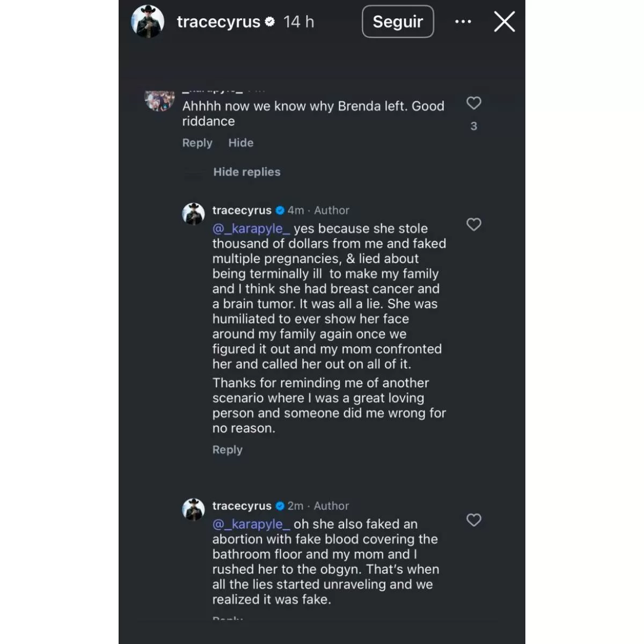Close the story with the X icon
644x644 pixels.
pyautogui.click(x=504, y=22)
